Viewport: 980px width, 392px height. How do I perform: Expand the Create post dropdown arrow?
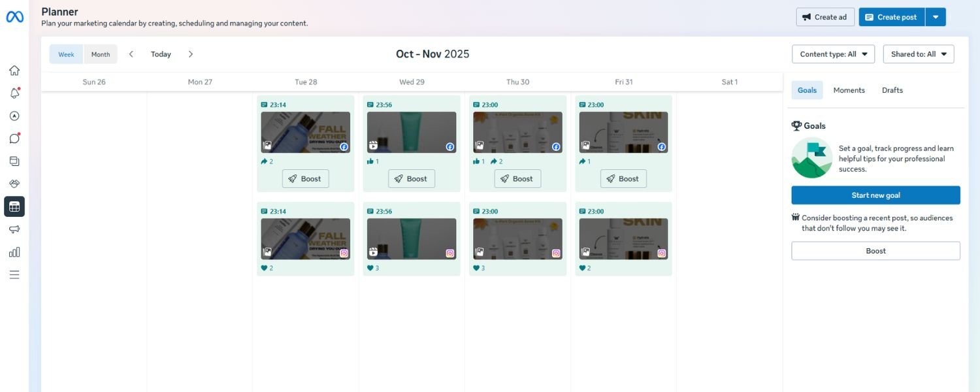[x=936, y=16]
